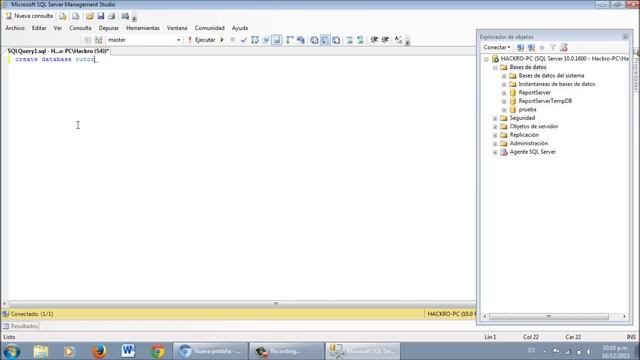Open the Ayuda menu
The width and height of the screenshot is (640, 360).
(240, 28)
